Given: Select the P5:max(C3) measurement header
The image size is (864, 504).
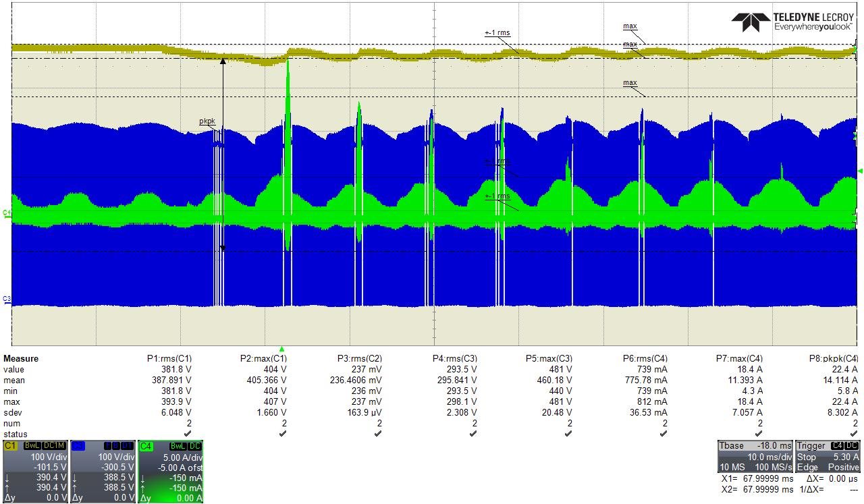Looking at the screenshot, I should coord(549,358).
